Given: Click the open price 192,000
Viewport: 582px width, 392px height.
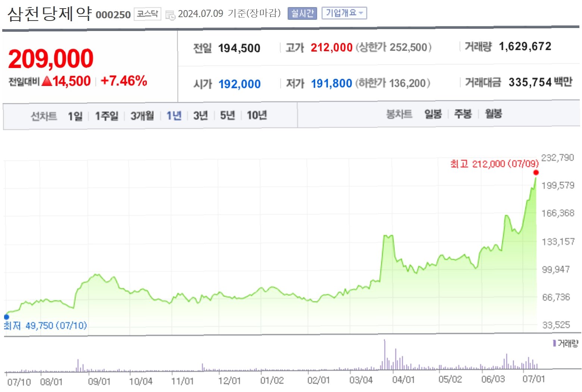Looking at the screenshot, I should (240, 84).
